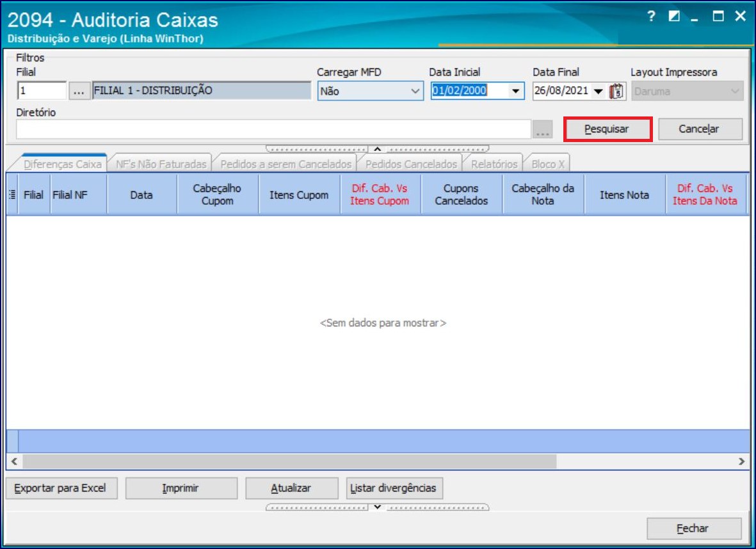
Task: Open the grid column selector icon
Action: 12,195
